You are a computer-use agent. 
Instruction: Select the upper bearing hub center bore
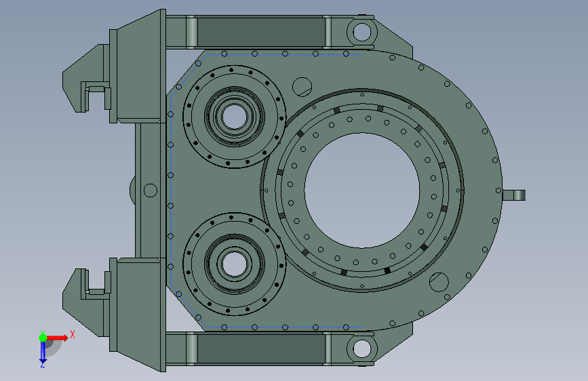click(x=235, y=117)
